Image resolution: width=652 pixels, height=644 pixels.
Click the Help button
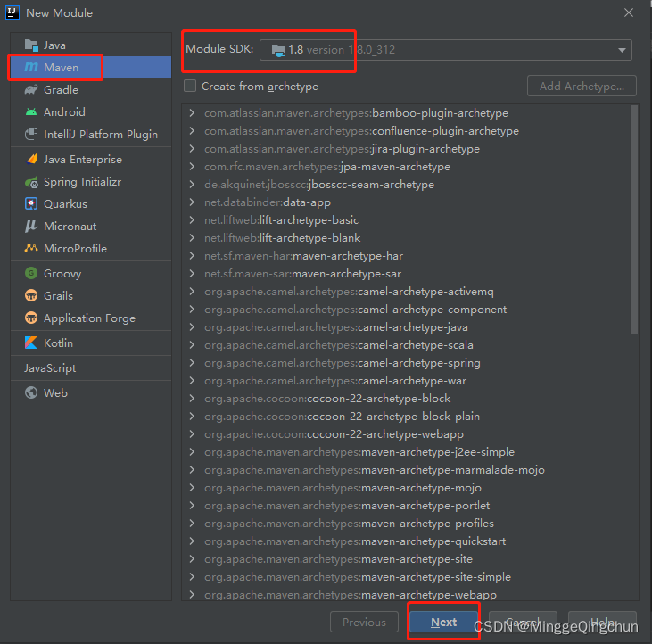(x=602, y=622)
